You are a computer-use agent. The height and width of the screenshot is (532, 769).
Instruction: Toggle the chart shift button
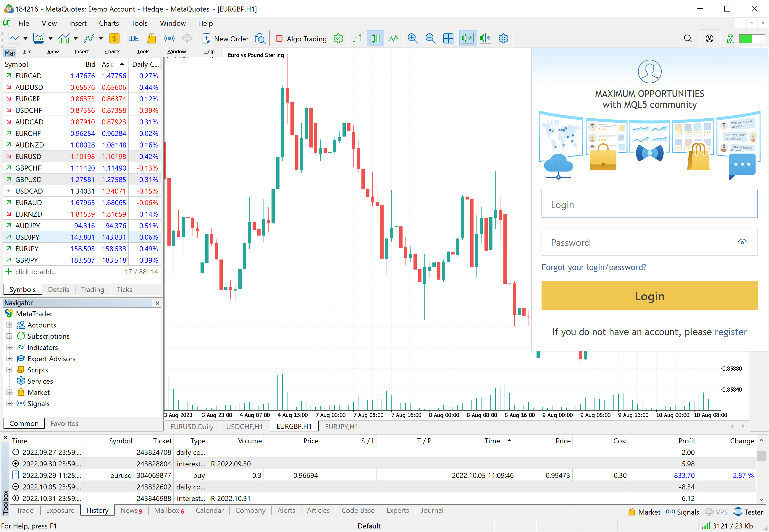(x=486, y=39)
